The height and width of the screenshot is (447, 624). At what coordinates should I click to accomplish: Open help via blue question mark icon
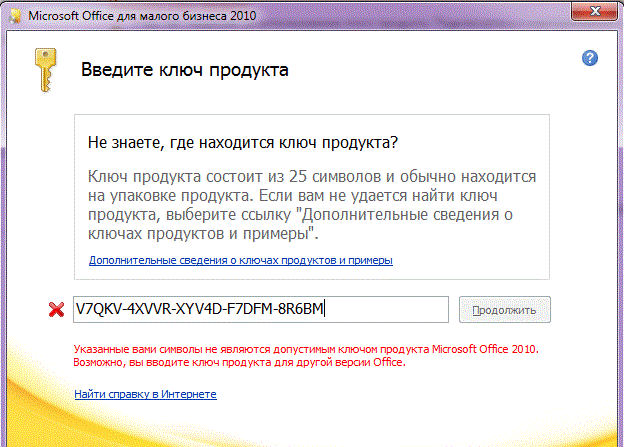[x=589, y=58]
